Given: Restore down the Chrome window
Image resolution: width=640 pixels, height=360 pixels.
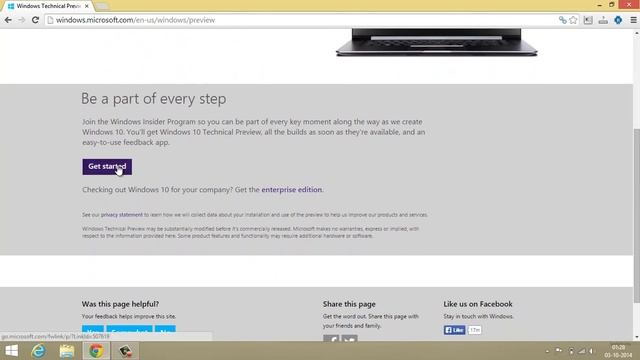Looking at the screenshot, I should [x=611, y=5].
